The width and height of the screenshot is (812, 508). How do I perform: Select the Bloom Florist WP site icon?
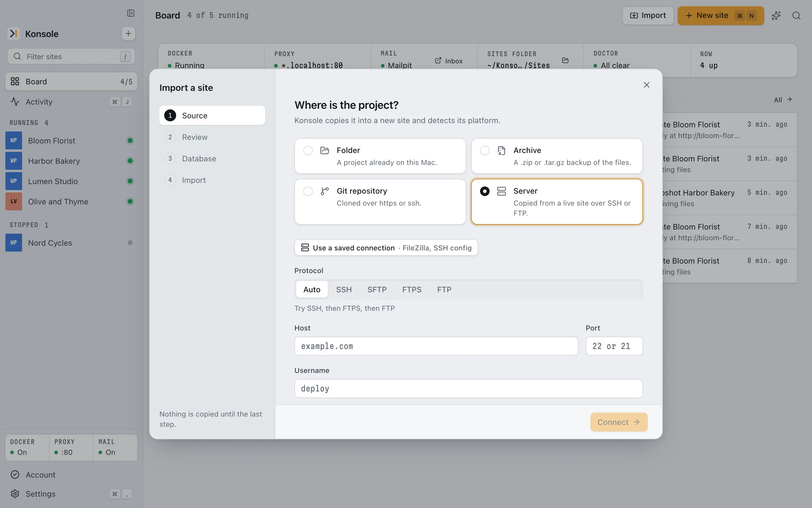[x=14, y=140]
